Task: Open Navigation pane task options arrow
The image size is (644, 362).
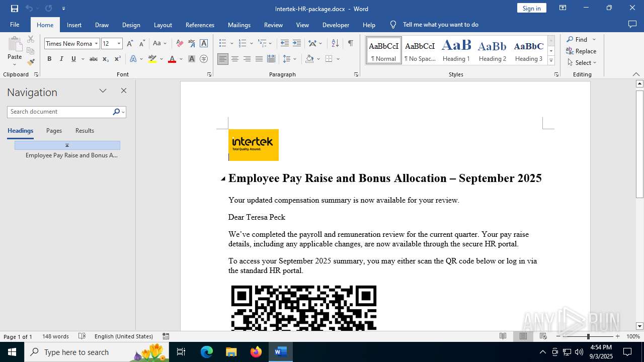Action: (x=103, y=91)
